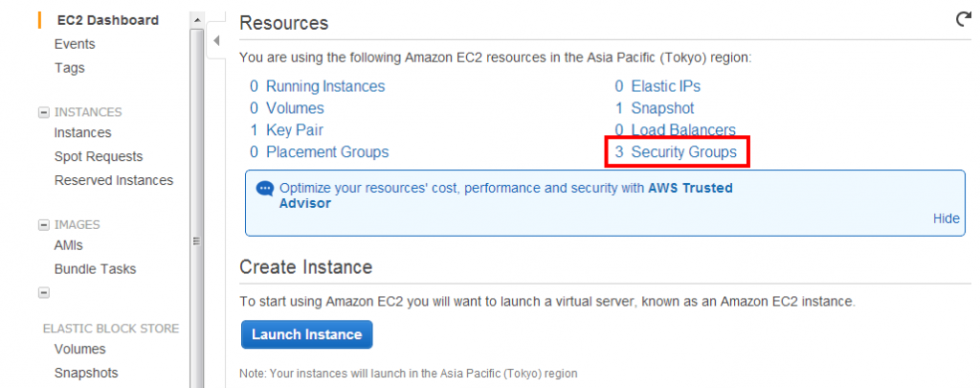Image resolution: width=980 pixels, height=388 pixels.
Task: Collapse the IMAGES section
Action: tap(44, 225)
